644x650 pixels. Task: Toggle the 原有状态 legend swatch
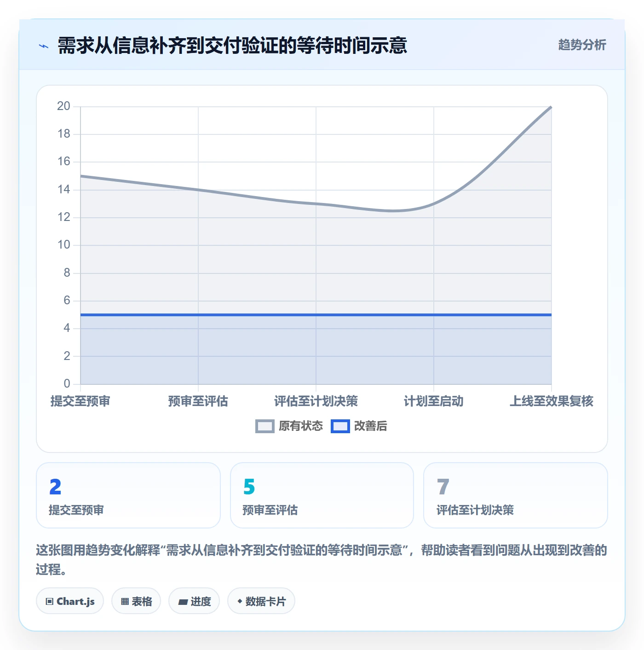tap(264, 426)
